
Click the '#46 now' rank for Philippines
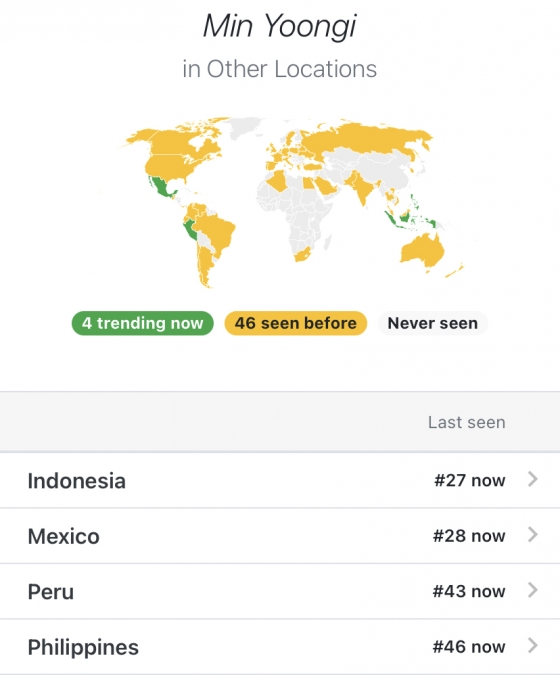[x=469, y=647]
